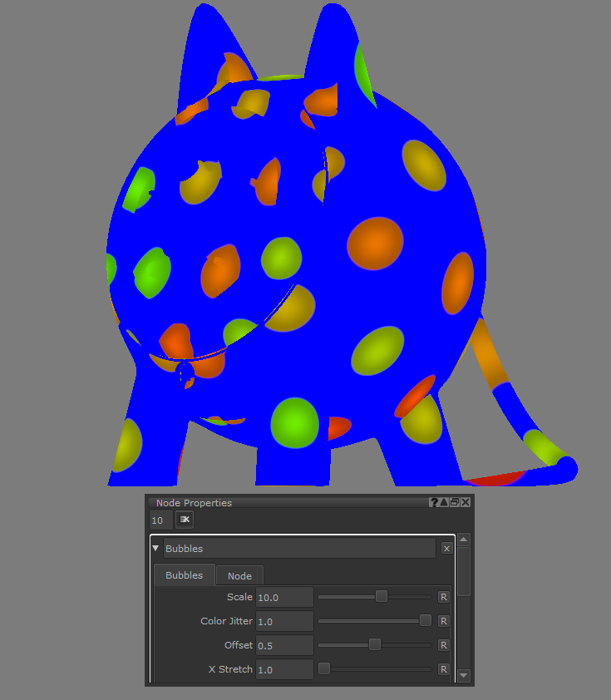The height and width of the screenshot is (700, 611).
Task: Click the Offset slider handle
Action: [375, 644]
